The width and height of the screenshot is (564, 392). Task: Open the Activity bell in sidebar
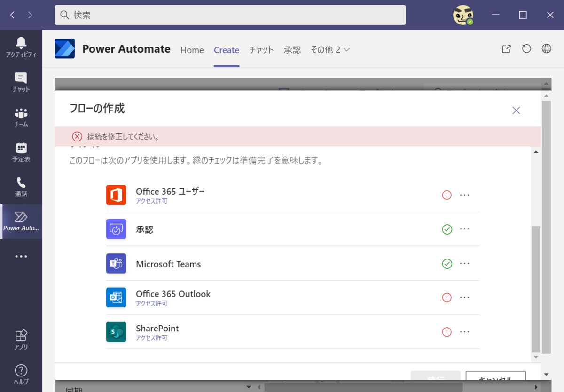pos(21,47)
